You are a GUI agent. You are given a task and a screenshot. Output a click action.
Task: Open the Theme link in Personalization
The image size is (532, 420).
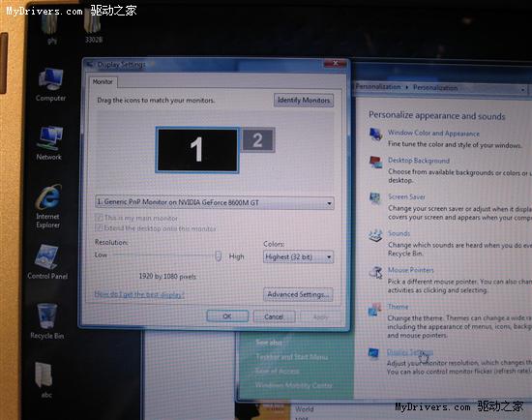click(x=398, y=307)
